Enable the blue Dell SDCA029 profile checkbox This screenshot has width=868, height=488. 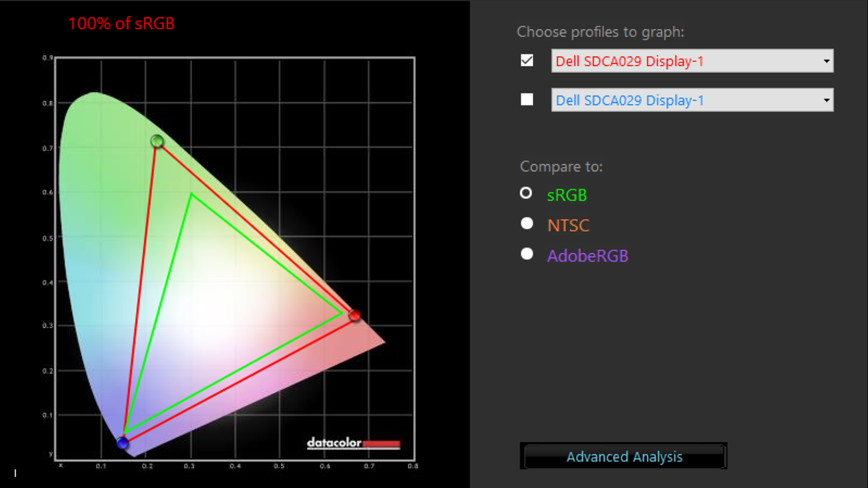click(527, 100)
